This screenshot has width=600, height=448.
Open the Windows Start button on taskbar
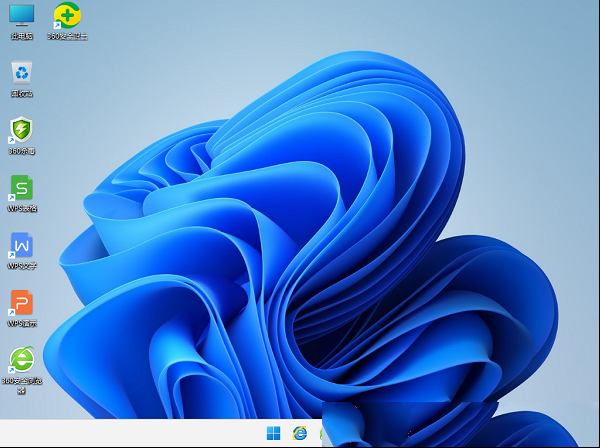pyautogui.click(x=274, y=433)
